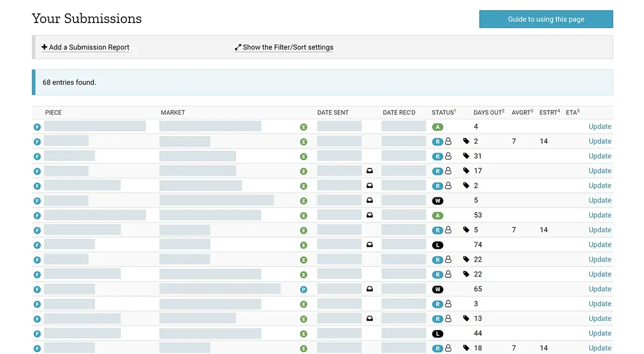Click the black L status icon with 74 days out

click(437, 245)
